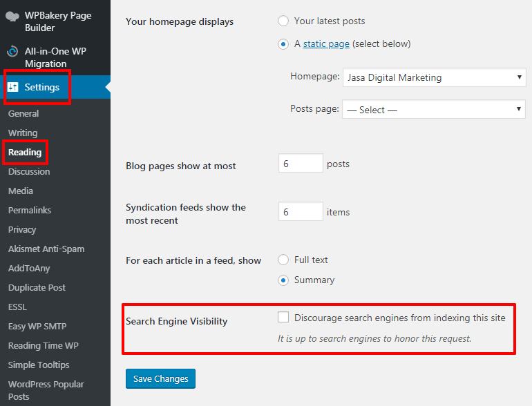Click the Syndication feeds items number field
Screen dimensions: 532x406
301,212
